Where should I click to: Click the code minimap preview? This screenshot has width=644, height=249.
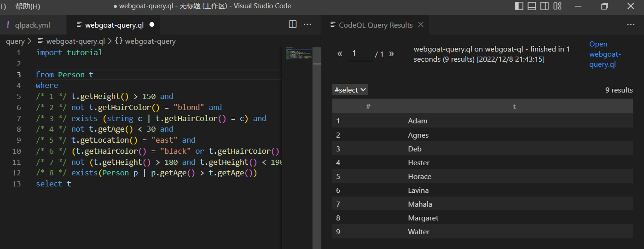[298, 53]
